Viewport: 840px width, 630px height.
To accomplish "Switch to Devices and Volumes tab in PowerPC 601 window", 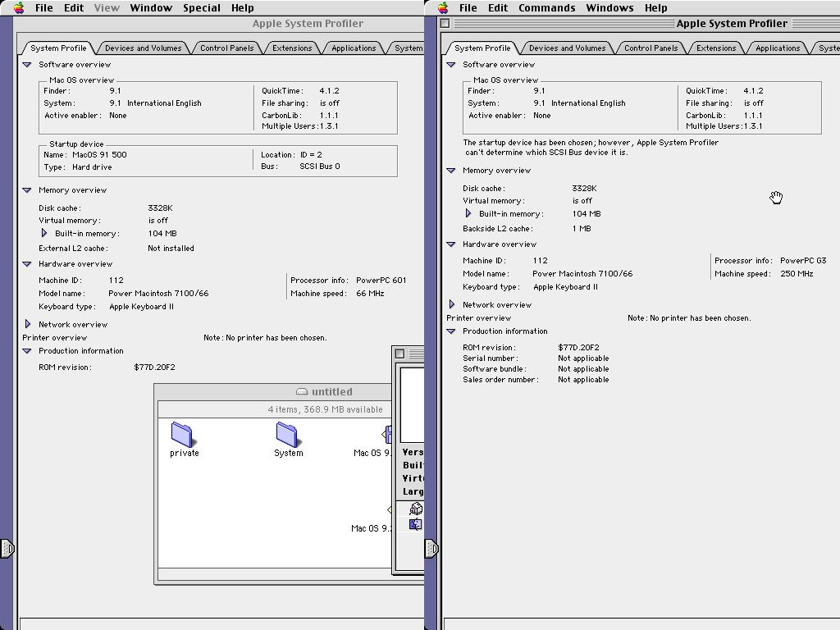I will 144,48.
